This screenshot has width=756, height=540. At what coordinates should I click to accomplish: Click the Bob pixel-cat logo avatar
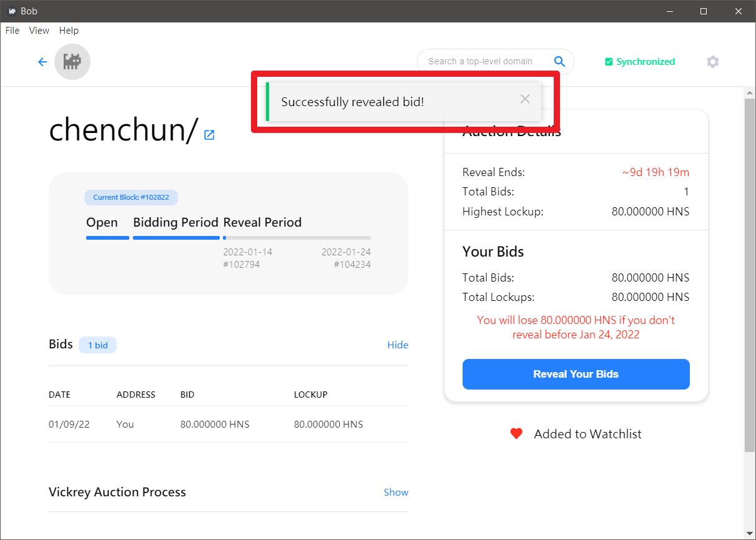click(72, 62)
